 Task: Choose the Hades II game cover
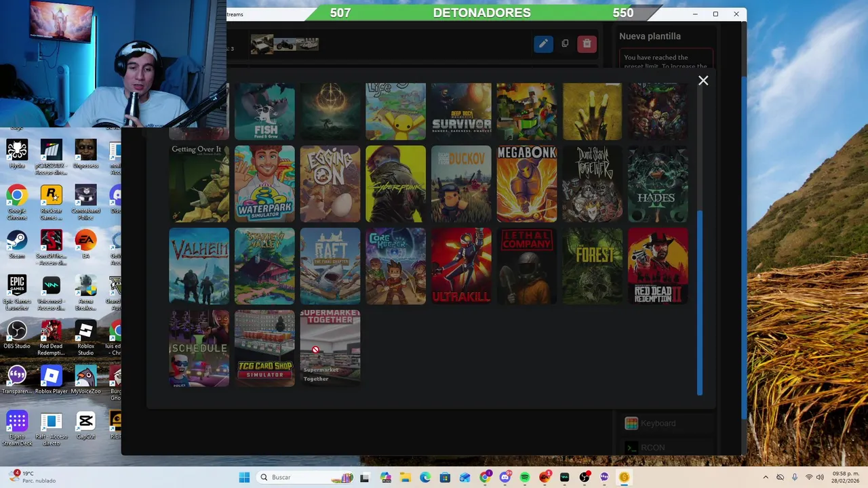click(658, 184)
